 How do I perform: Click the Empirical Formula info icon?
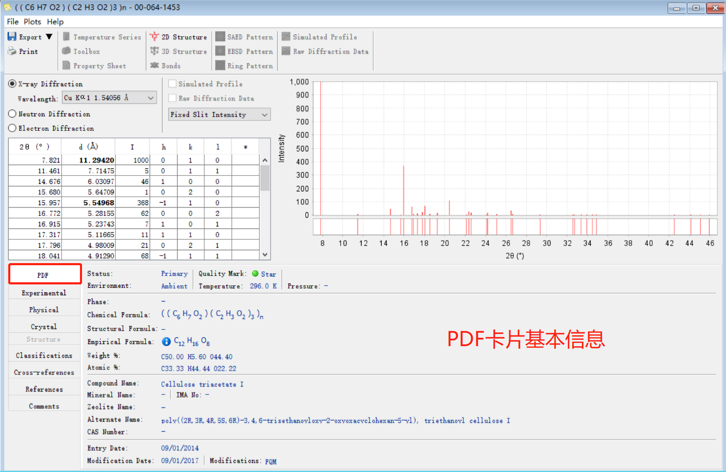166,341
